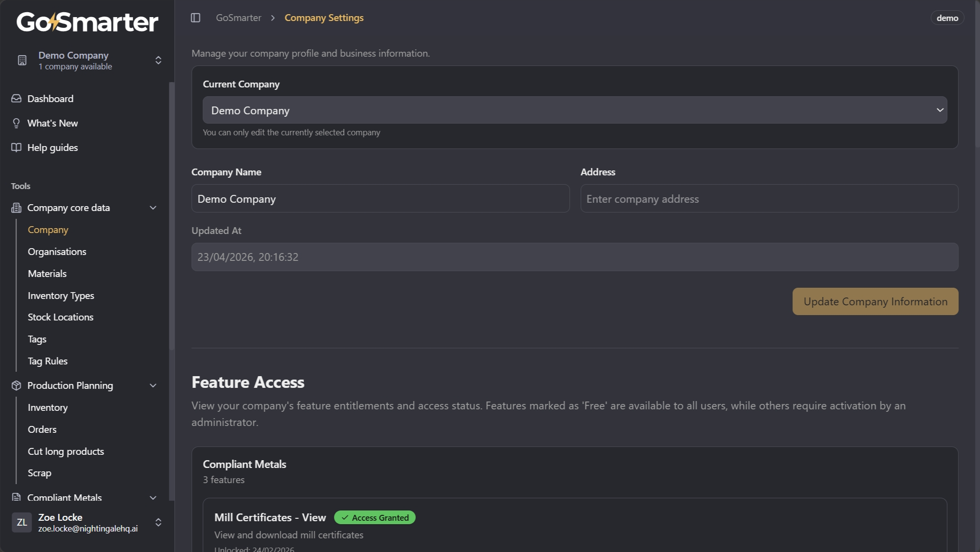
Task: Go to Organisations
Action: [57, 252]
